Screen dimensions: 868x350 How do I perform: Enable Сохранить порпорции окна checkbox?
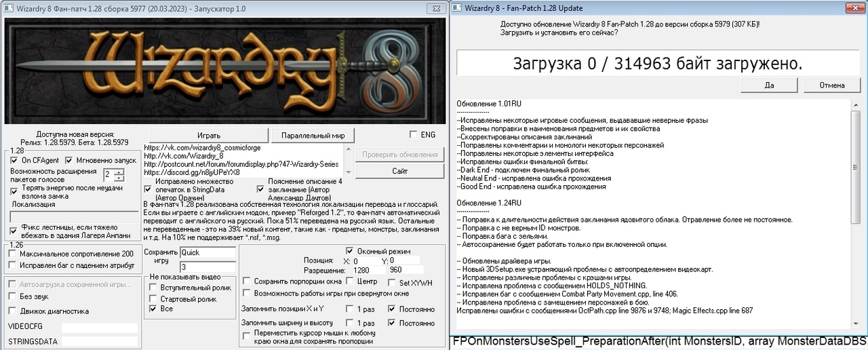tap(248, 281)
